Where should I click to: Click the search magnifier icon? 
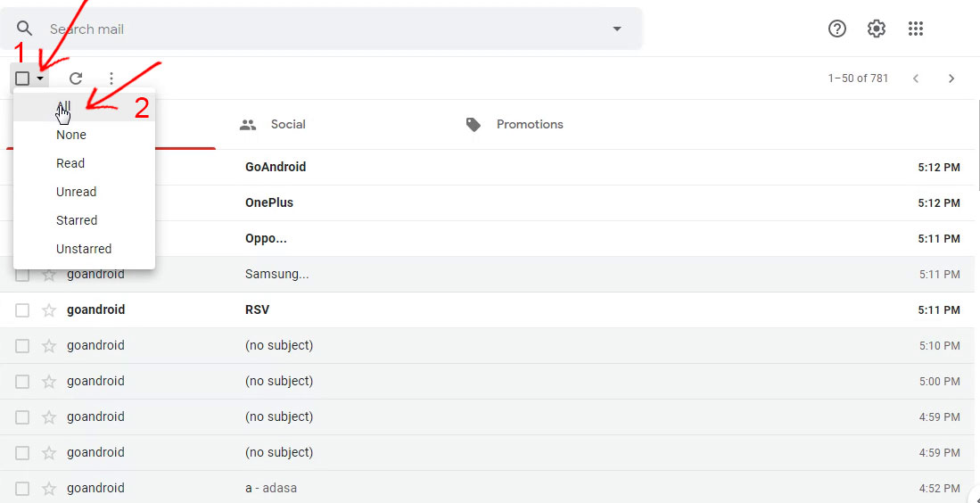24,29
